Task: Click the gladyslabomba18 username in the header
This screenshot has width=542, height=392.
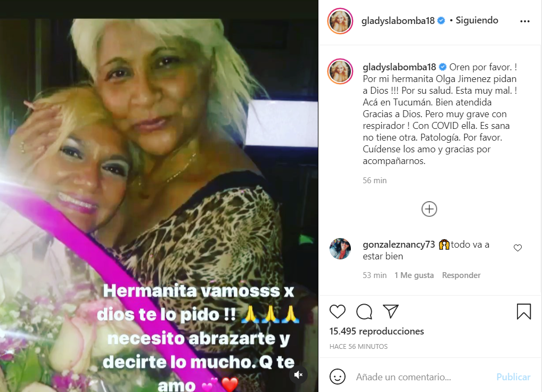Action: point(398,21)
